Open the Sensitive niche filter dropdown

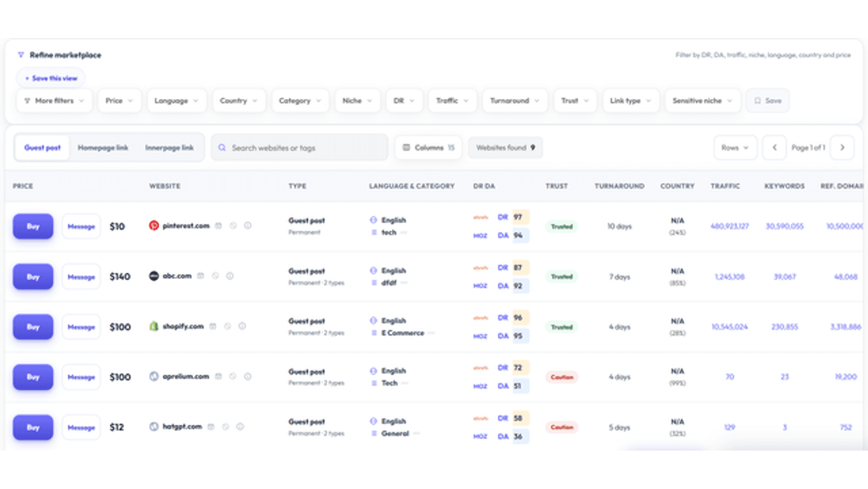tap(702, 101)
